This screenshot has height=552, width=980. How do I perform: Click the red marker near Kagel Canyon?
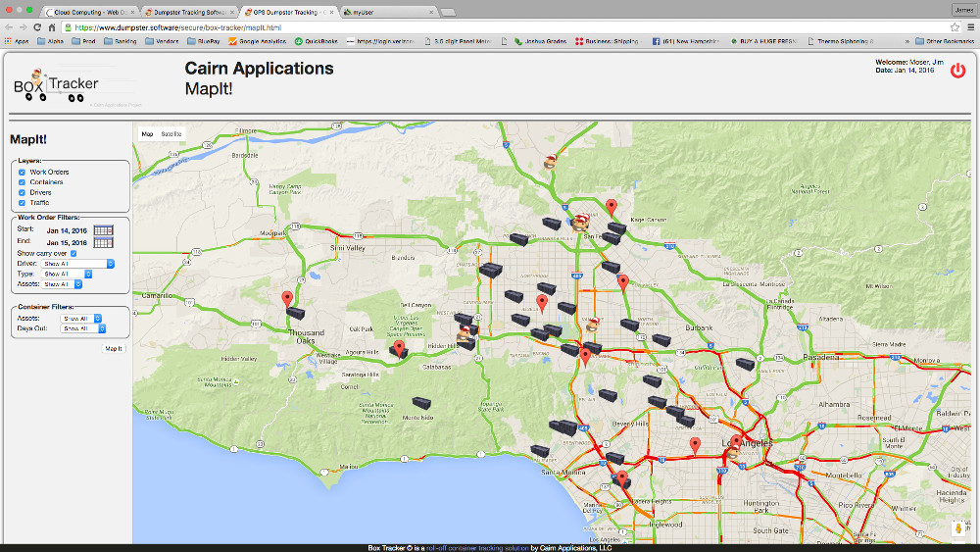coord(612,207)
